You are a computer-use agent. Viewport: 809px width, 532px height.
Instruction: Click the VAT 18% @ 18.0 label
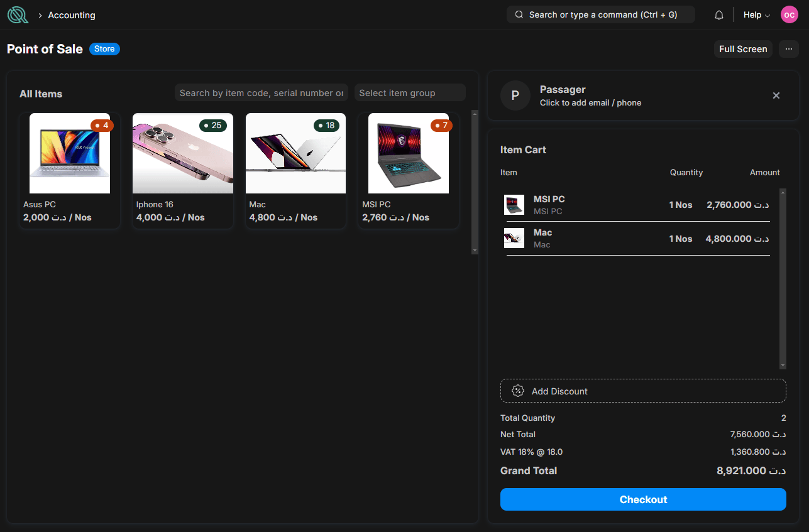(x=531, y=452)
